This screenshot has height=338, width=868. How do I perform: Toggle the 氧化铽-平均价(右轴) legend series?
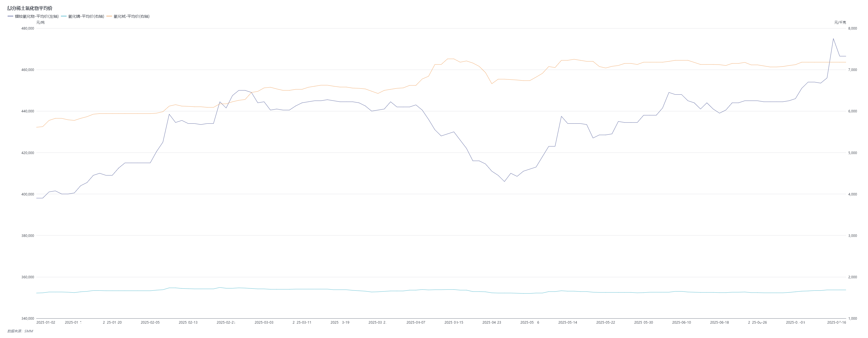132,16
